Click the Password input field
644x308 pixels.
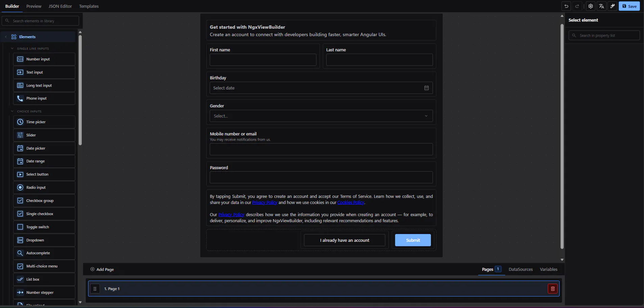coord(321,177)
